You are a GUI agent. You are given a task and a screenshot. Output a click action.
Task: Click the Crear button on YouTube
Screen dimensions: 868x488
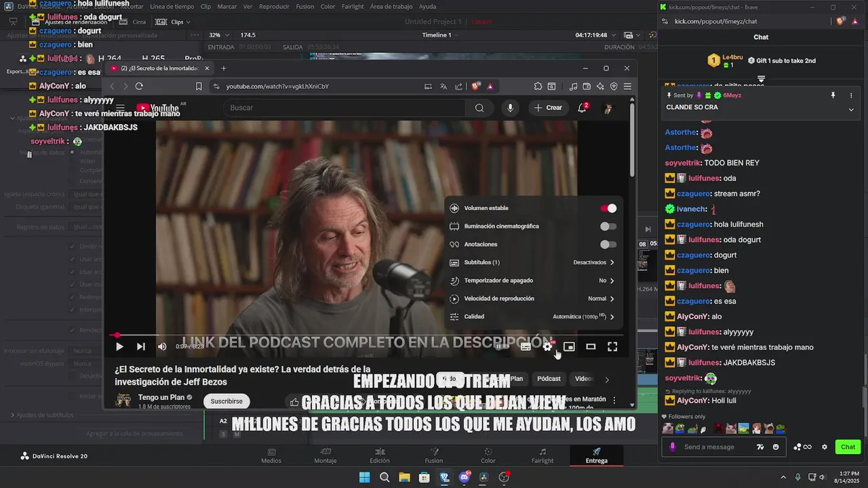(548, 108)
